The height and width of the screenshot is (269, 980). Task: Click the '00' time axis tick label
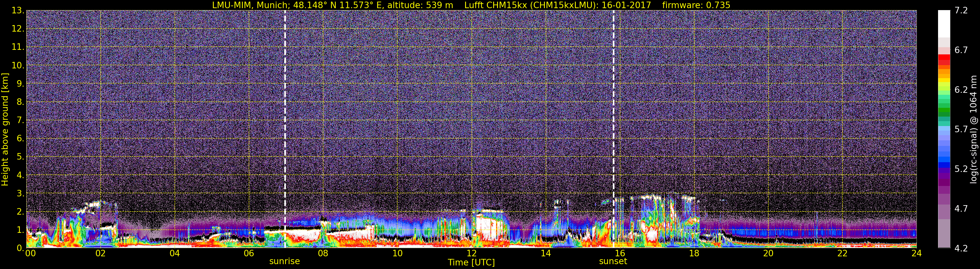coord(31,253)
